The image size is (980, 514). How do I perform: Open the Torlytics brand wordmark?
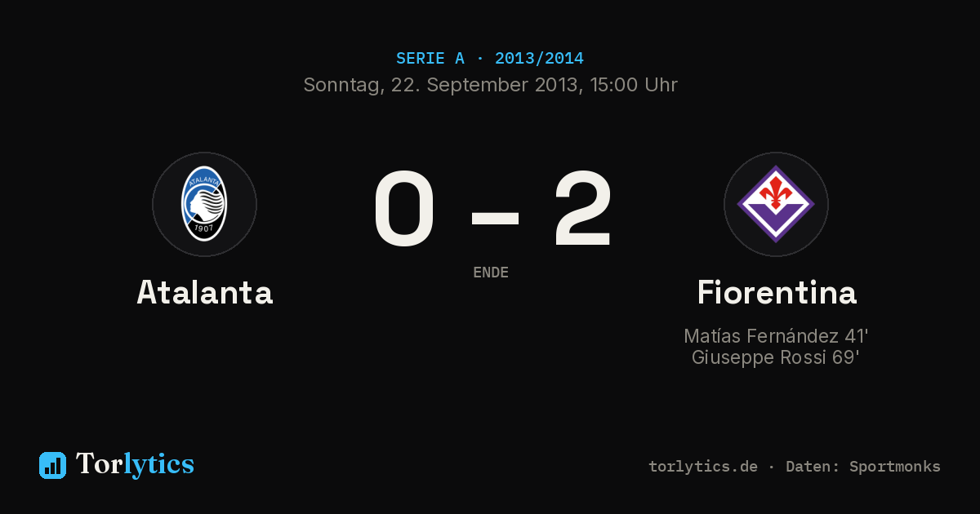coord(135,464)
